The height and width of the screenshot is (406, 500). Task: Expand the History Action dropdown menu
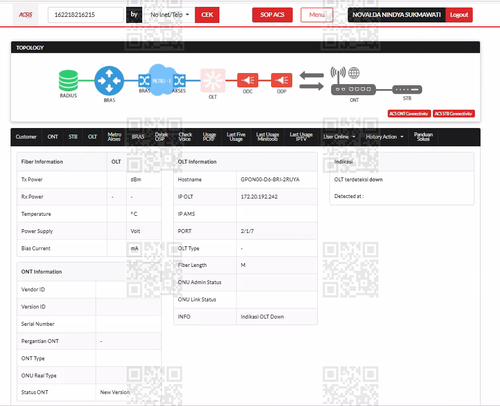pyautogui.click(x=384, y=137)
